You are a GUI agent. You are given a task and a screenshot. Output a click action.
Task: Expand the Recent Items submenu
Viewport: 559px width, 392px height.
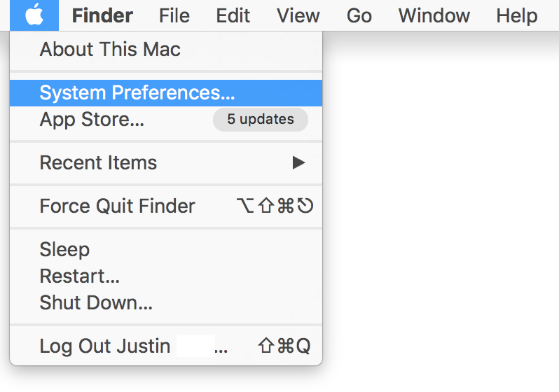pyautogui.click(x=166, y=163)
